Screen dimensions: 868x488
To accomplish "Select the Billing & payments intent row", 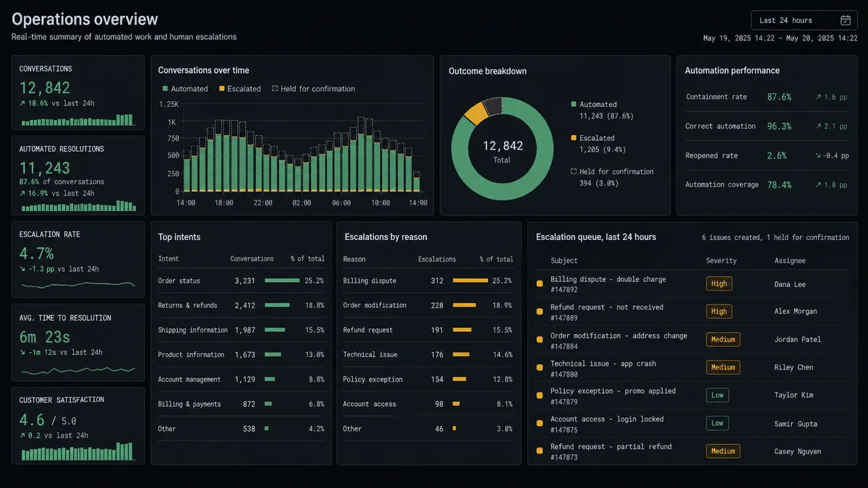I will (242, 404).
